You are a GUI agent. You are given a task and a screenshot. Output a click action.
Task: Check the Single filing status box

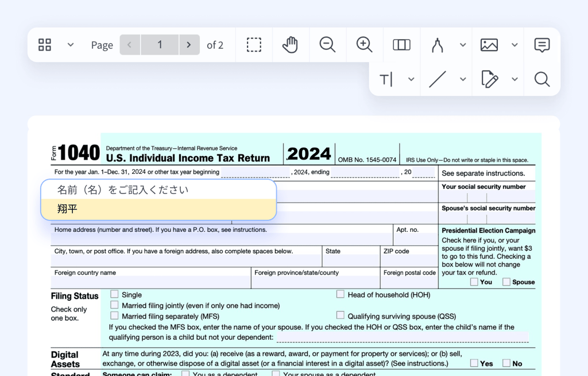click(x=115, y=294)
